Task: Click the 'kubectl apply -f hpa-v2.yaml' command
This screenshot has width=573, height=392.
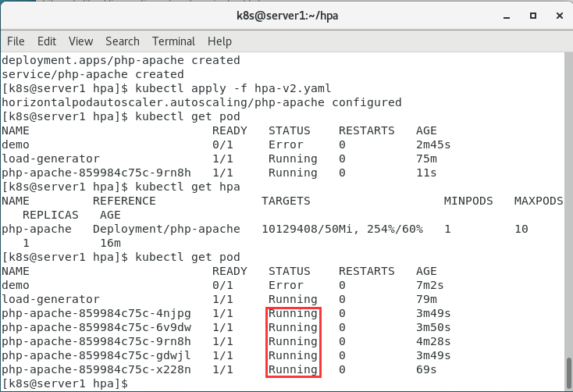Action: (x=233, y=88)
